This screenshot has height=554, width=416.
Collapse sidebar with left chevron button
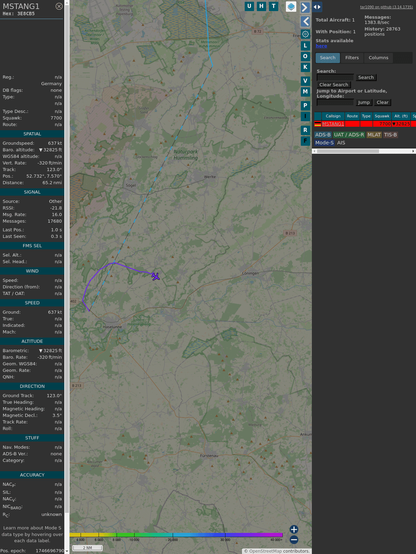tap(305, 22)
